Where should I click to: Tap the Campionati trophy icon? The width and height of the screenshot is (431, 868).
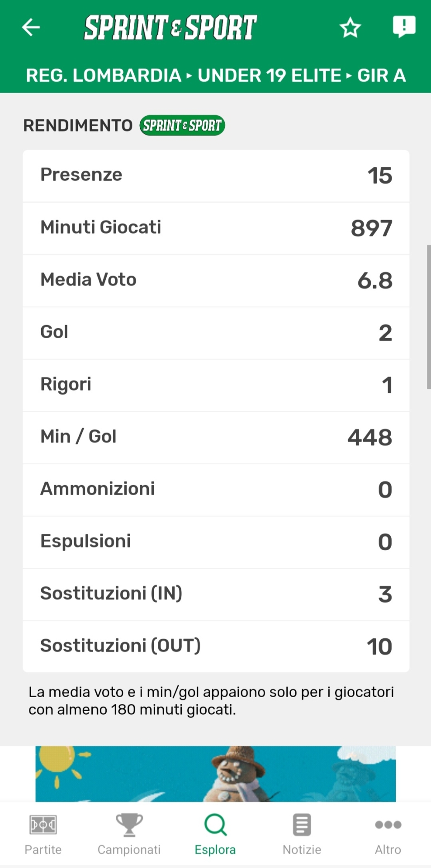[x=129, y=825]
